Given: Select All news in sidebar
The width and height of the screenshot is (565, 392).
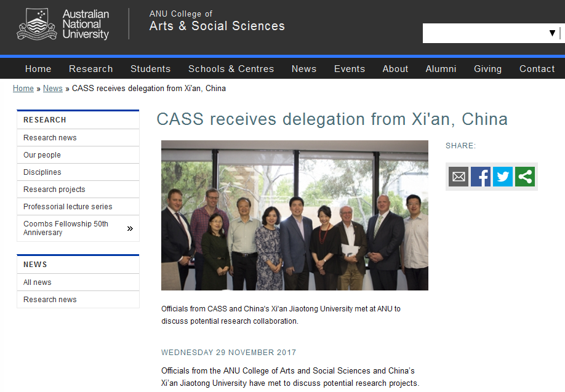Looking at the screenshot, I should [x=38, y=282].
